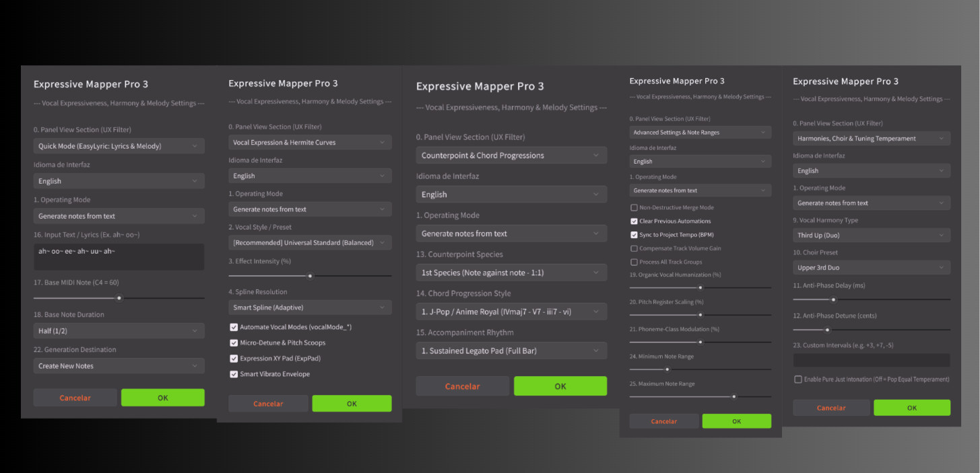The height and width of the screenshot is (473, 980).
Task: Uncheck Micro-Detune & Pitch Scoops
Action: point(234,342)
